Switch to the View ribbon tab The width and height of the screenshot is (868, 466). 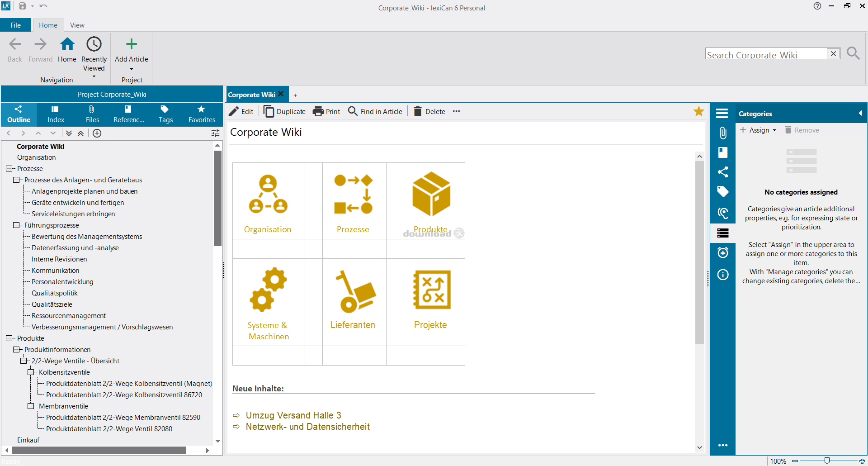[77, 25]
